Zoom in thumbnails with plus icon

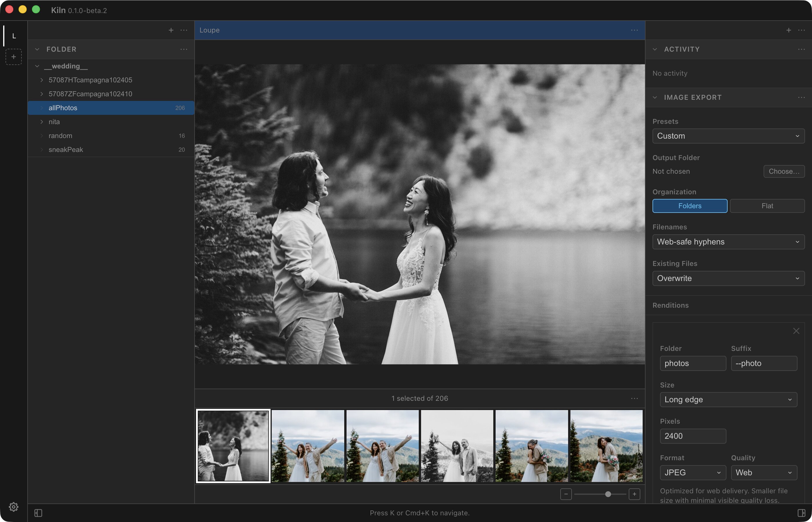point(635,494)
